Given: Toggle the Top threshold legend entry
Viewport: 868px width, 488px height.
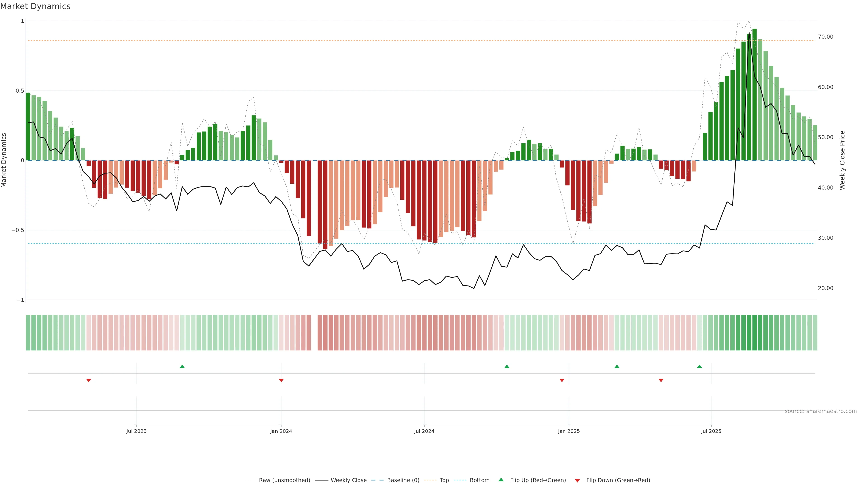Looking at the screenshot, I should click(x=444, y=480).
